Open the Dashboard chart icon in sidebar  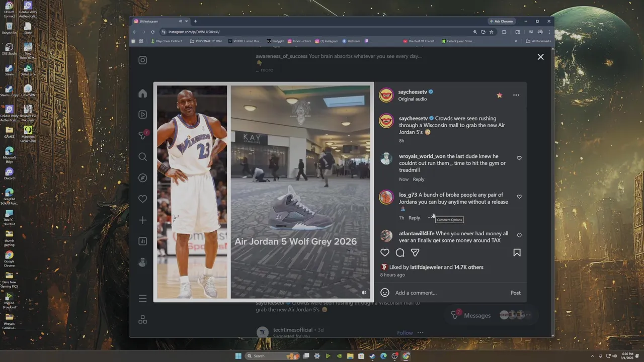pos(143,241)
